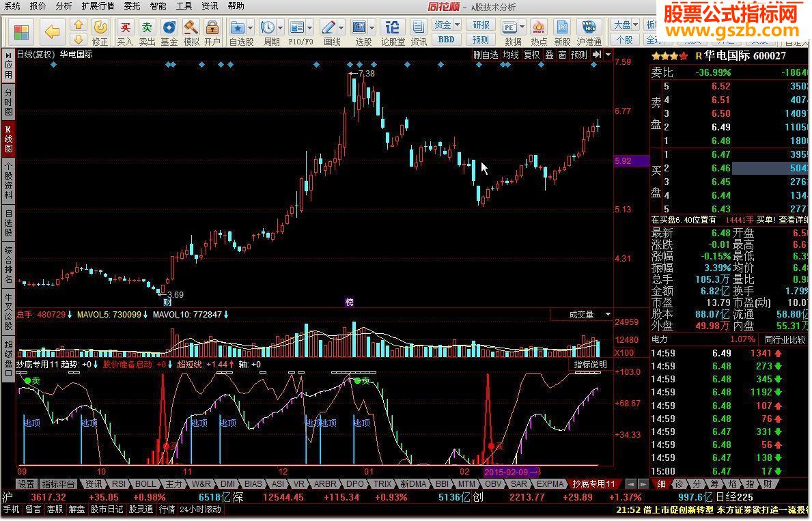Click the 指标说明 button
Viewport: 812px width, 521px height.
590,365
